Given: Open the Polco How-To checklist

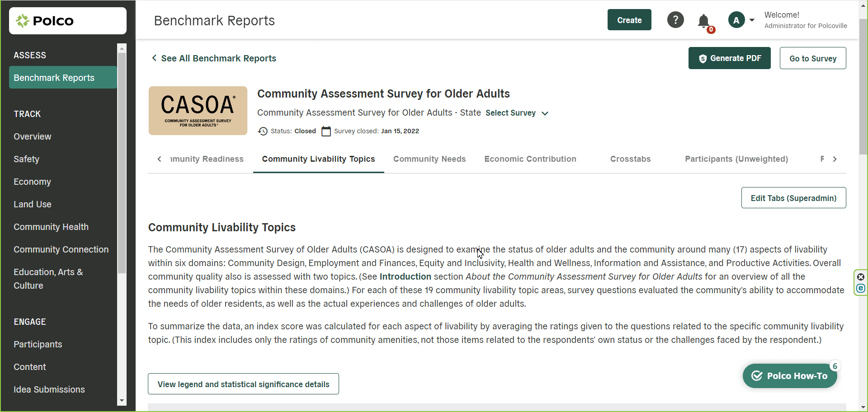Looking at the screenshot, I should tap(790, 376).
